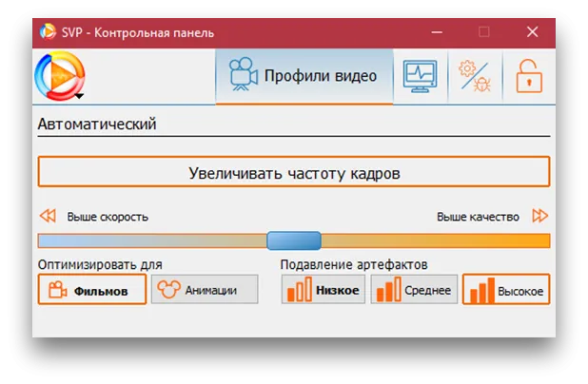Image resolution: width=588 pixels, height=384 pixels.
Task: Click the video camera profile icon
Action: tap(243, 74)
